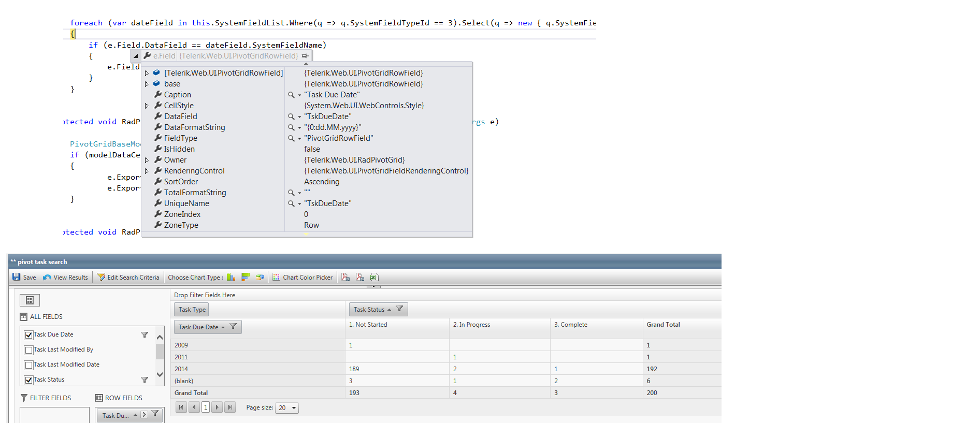Screen dimensions: 980x423
Task: Open visualizer dropdown arrow for Caption
Action: point(299,95)
